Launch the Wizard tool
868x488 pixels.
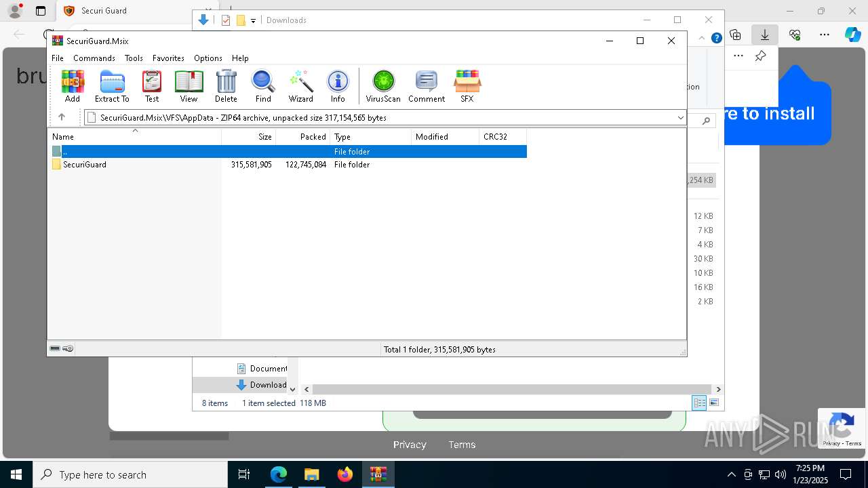(300, 86)
